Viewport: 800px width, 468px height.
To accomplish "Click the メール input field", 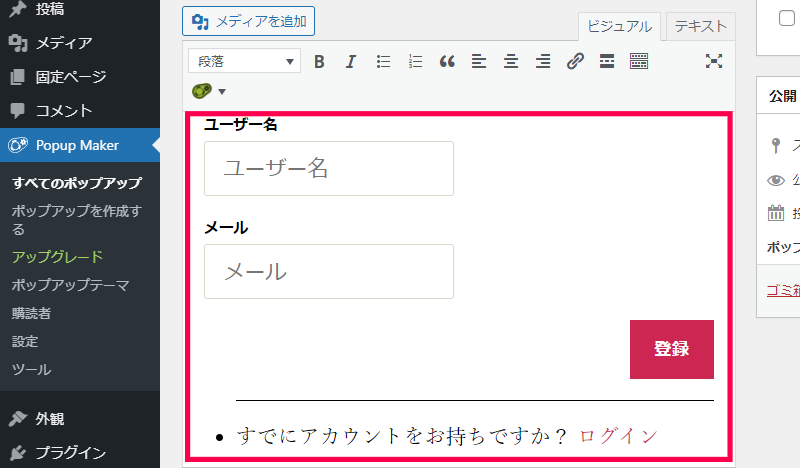I will [329, 272].
